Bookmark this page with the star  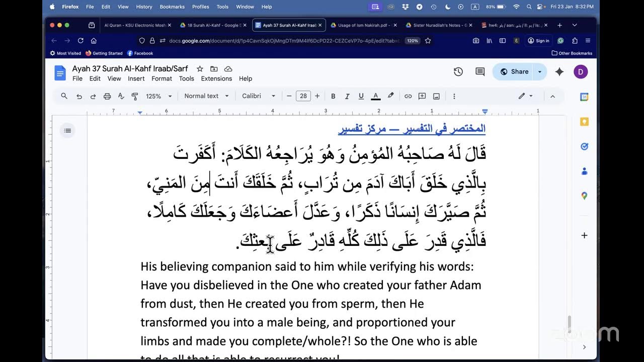pyautogui.click(x=428, y=41)
